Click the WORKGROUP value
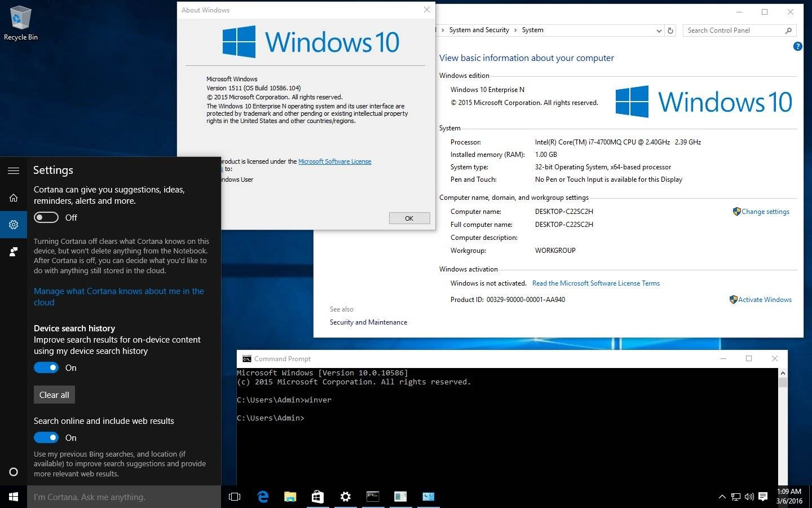This screenshot has height=508, width=812. click(x=555, y=251)
